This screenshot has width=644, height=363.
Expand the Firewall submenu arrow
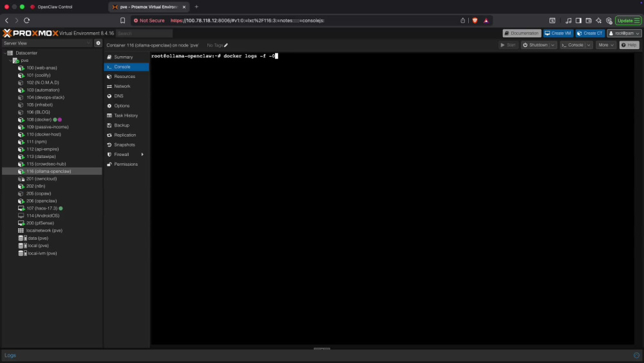coord(142,155)
